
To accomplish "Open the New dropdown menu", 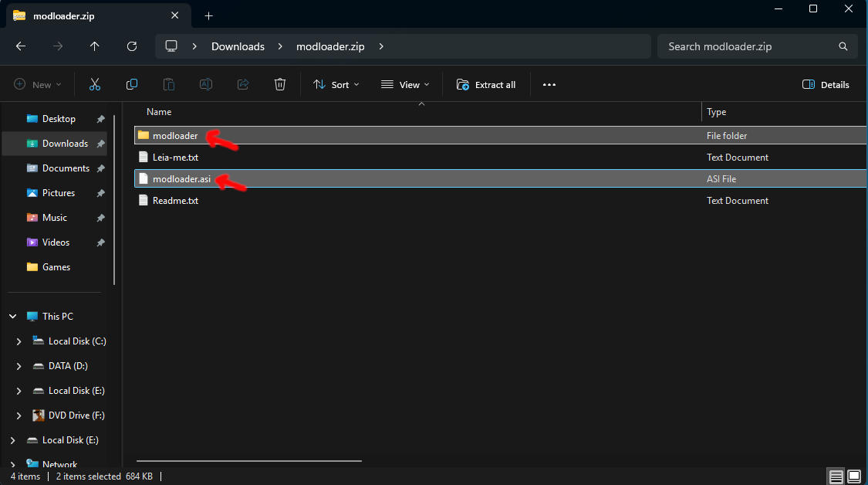I will (x=37, y=85).
